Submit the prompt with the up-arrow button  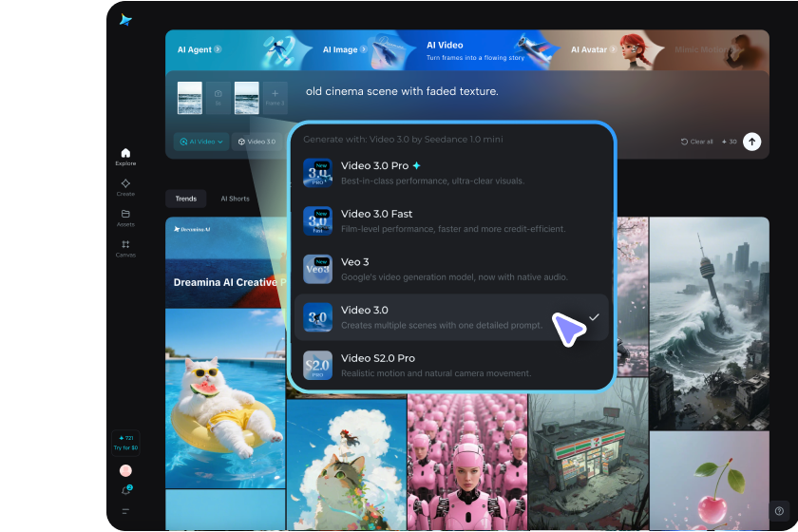tap(751, 142)
